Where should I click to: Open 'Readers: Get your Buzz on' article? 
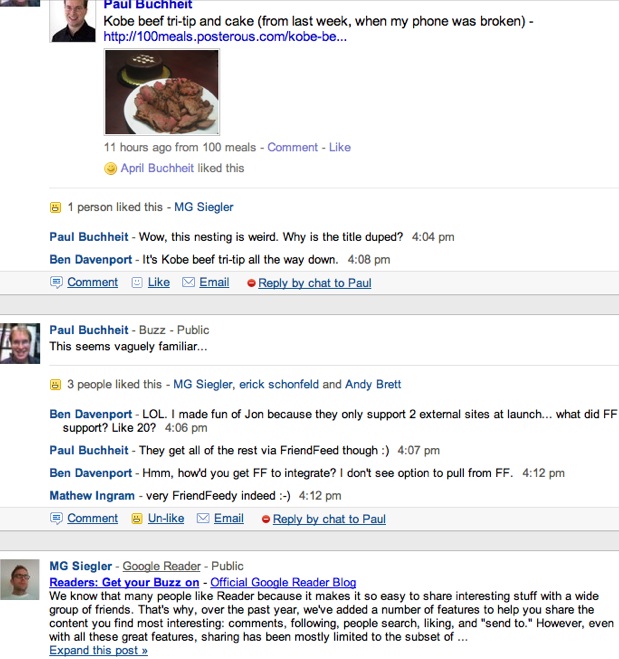point(124,582)
